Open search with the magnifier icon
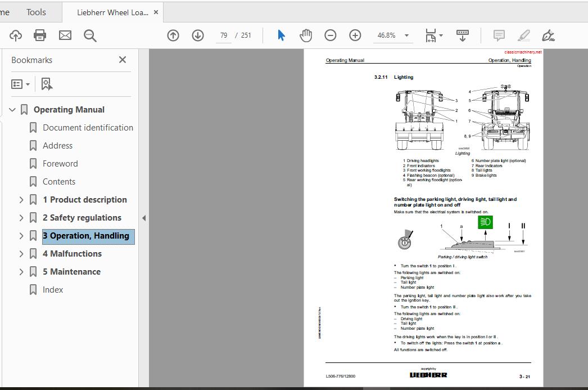588x390 pixels. coord(90,35)
